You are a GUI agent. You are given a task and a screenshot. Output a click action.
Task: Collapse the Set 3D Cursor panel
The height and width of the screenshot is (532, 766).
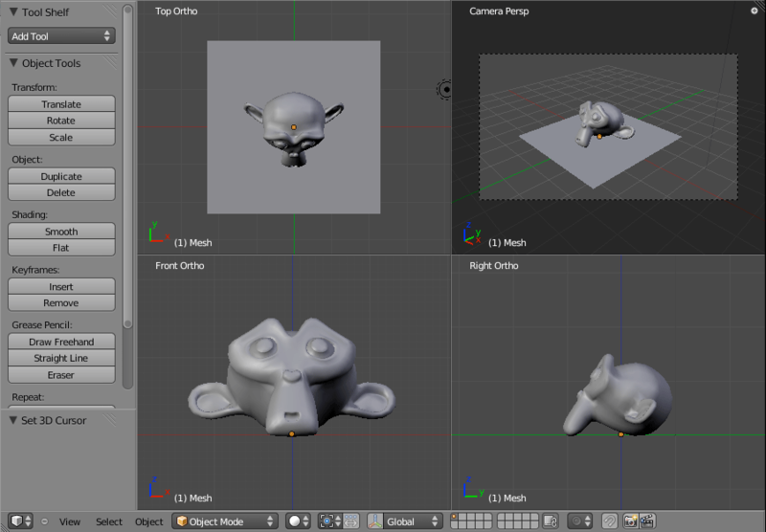click(13, 420)
